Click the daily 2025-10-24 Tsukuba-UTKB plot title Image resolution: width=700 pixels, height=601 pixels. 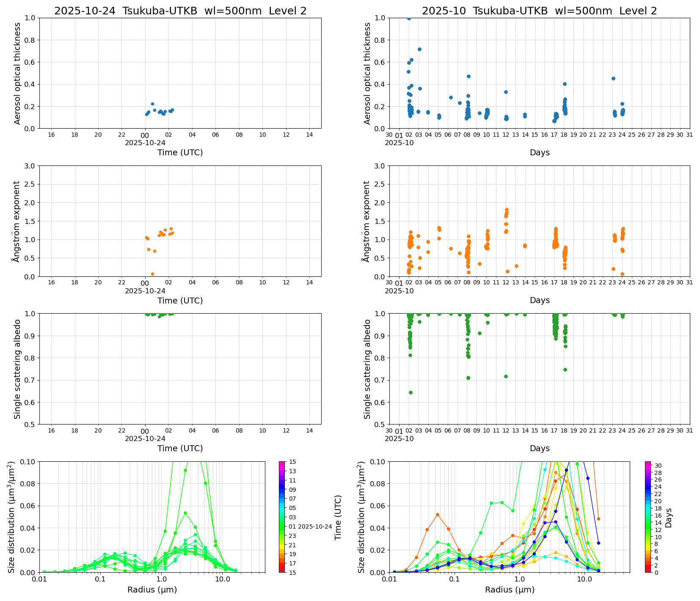[180, 11]
